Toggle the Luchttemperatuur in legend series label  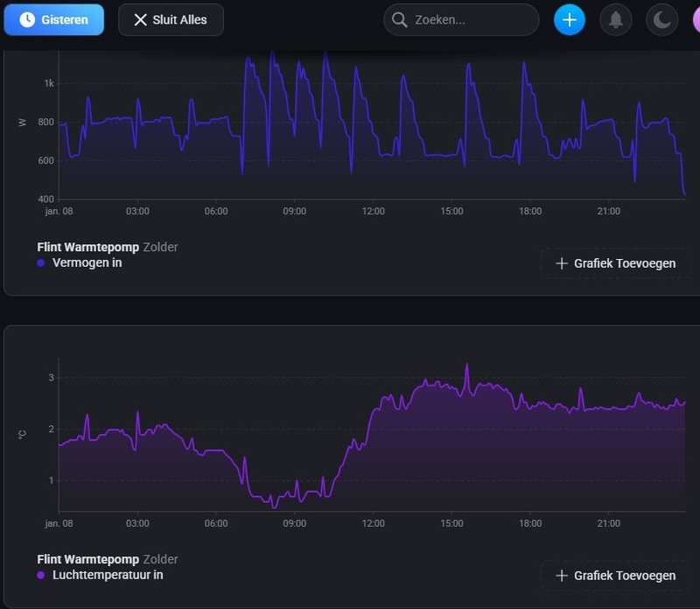click(x=108, y=575)
